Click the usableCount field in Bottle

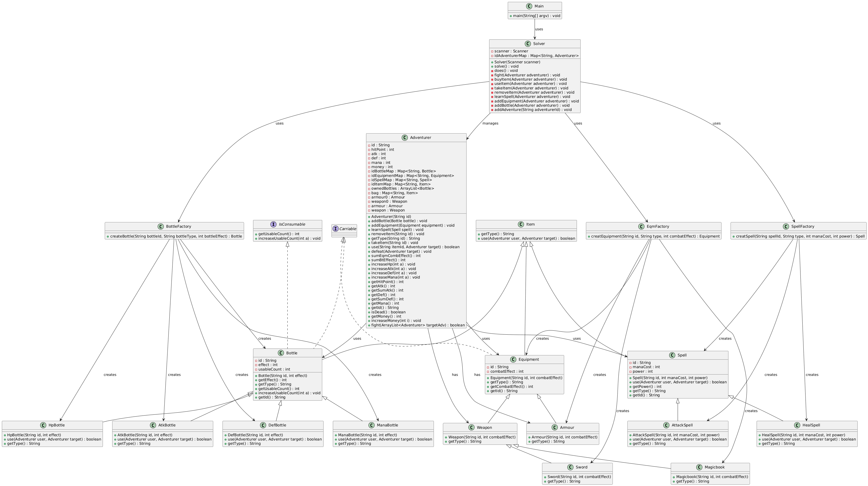point(274,369)
